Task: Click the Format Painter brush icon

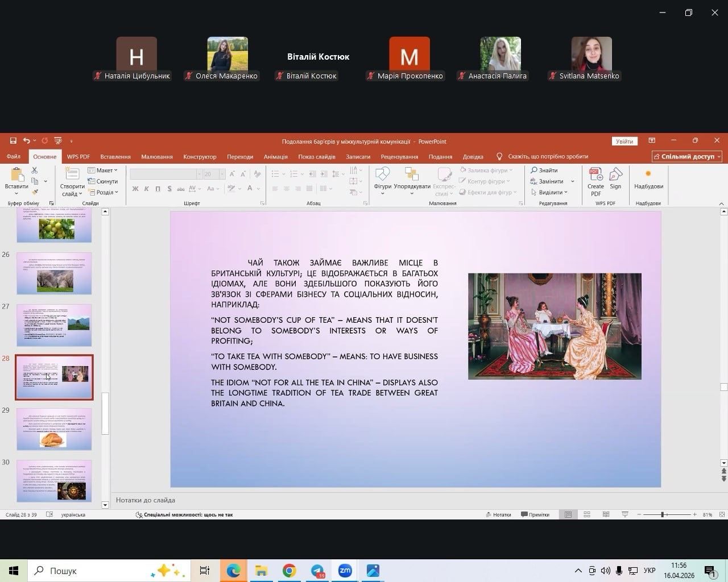Action: click(35, 193)
